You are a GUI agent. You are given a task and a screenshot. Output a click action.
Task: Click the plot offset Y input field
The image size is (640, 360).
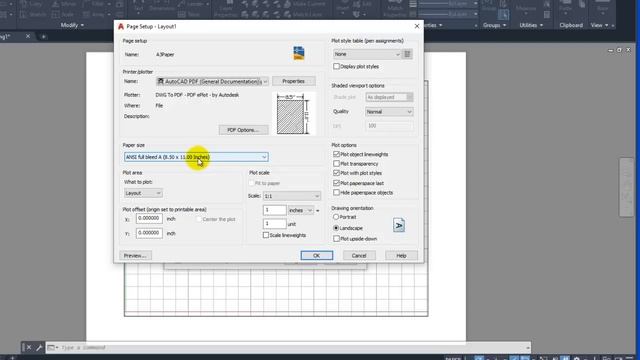149,233
